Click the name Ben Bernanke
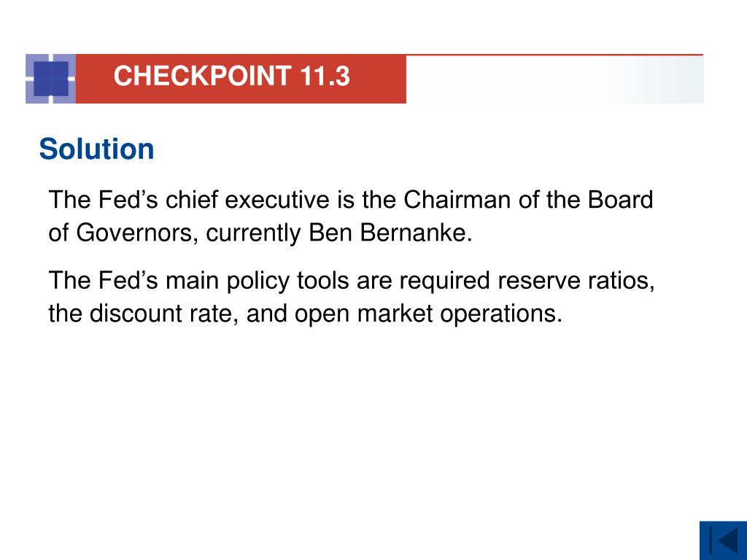The image size is (747, 560). point(388,233)
